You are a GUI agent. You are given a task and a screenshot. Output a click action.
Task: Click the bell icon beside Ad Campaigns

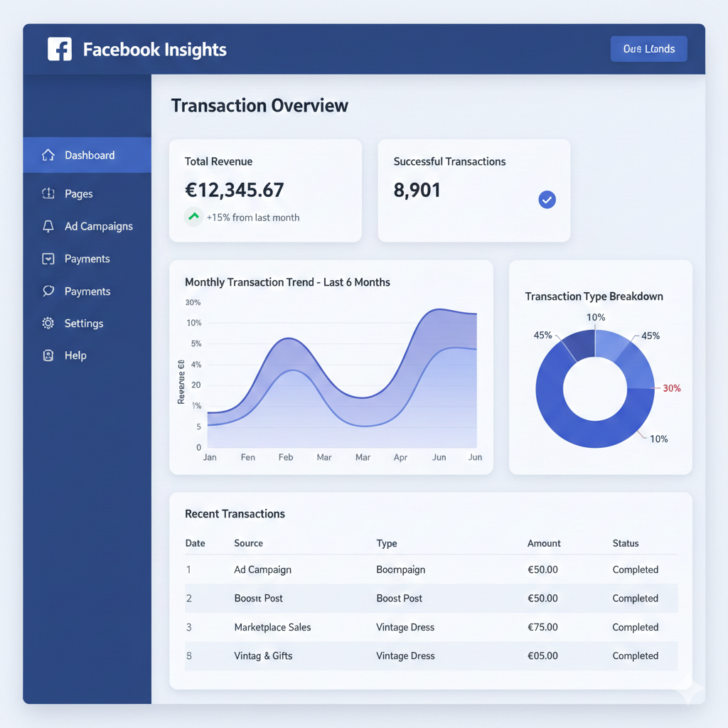48,226
